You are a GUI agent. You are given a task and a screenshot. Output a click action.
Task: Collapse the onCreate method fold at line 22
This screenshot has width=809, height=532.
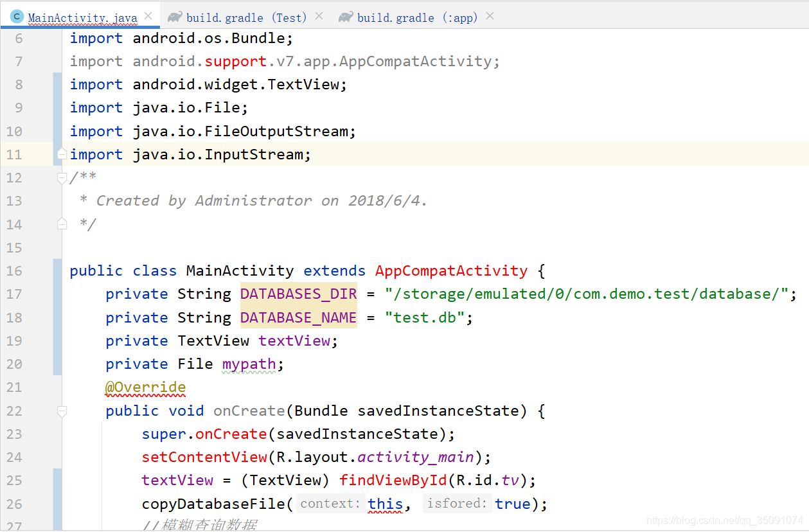pos(62,411)
